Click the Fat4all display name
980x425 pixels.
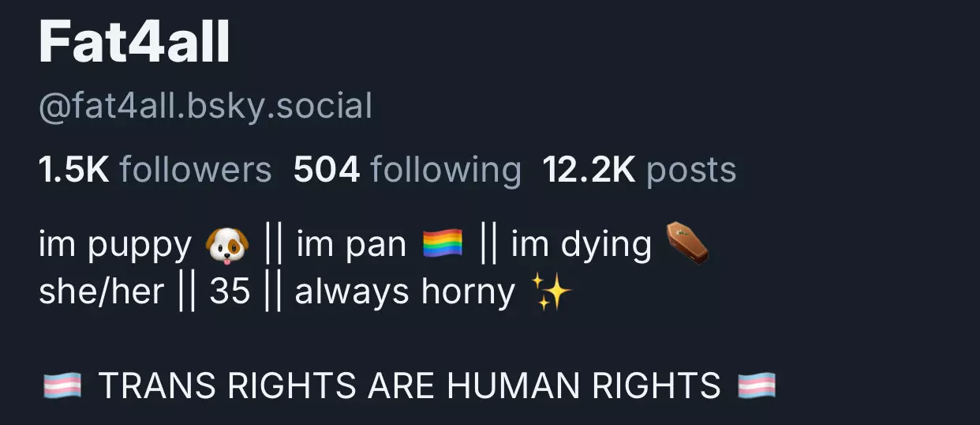coord(134,42)
